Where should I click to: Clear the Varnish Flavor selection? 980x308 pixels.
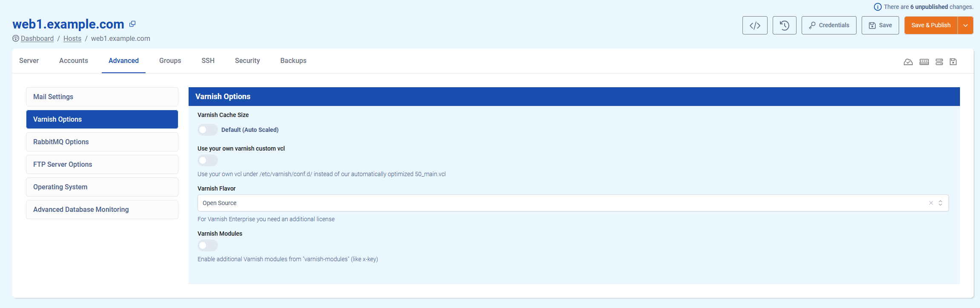(x=931, y=203)
